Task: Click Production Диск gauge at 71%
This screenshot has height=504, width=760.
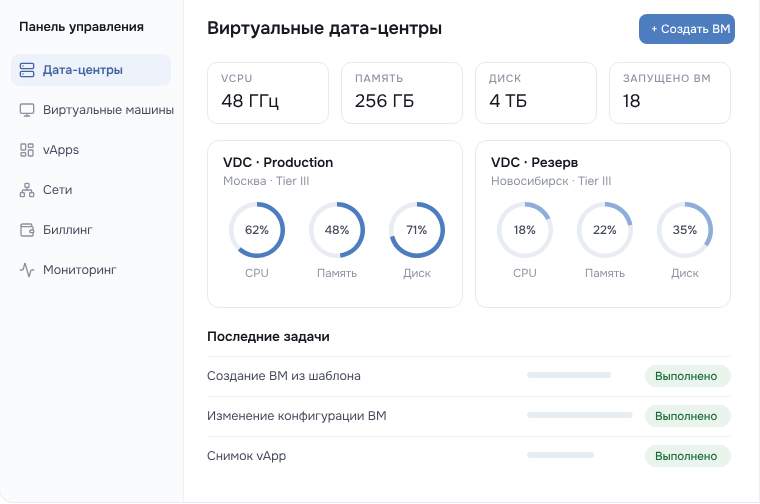Action: pos(417,230)
